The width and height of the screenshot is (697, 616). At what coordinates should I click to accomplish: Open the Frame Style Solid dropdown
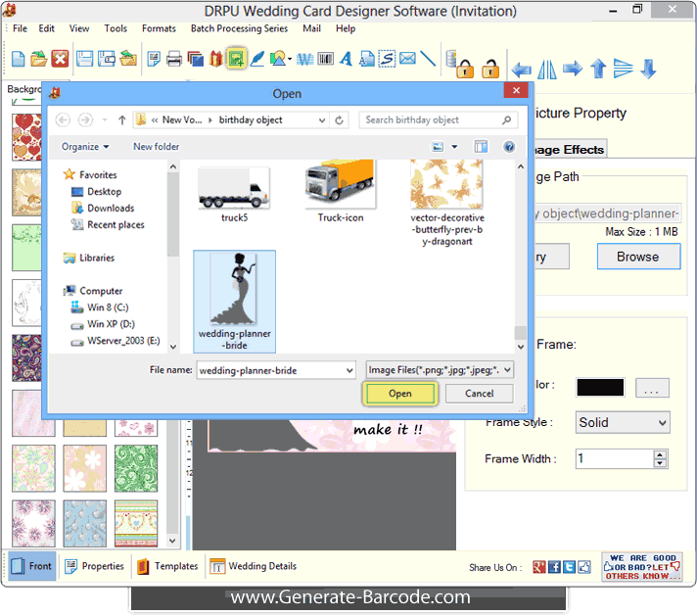pos(623,422)
